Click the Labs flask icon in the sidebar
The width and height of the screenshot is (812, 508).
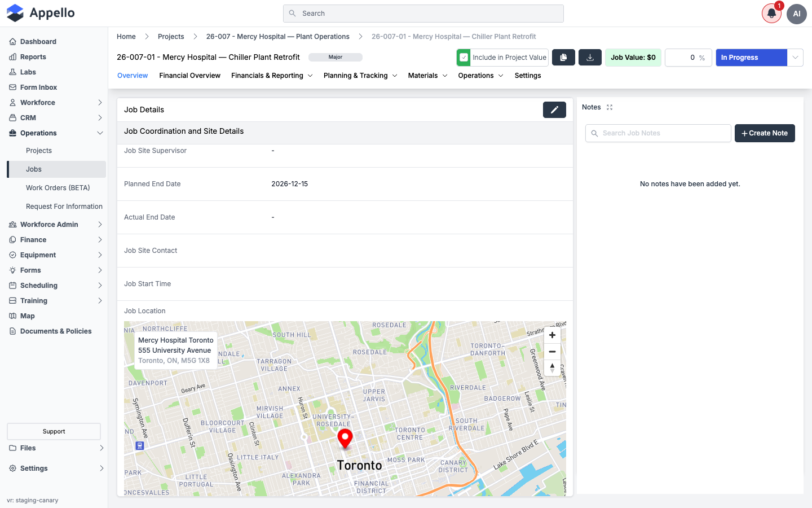coord(12,72)
